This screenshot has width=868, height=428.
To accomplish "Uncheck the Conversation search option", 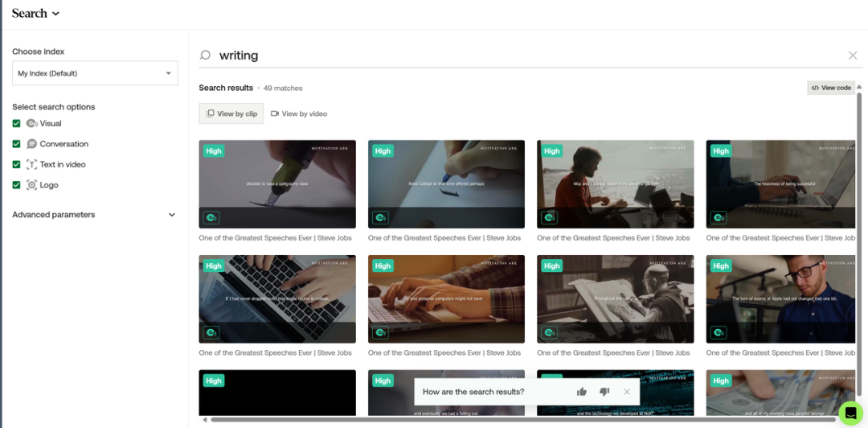I will point(17,144).
